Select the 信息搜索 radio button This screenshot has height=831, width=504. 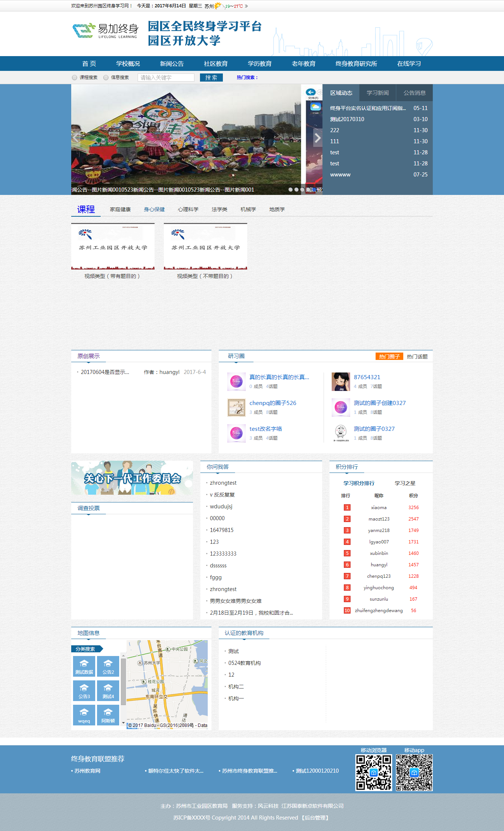pyautogui.click(x=106, y=78)
